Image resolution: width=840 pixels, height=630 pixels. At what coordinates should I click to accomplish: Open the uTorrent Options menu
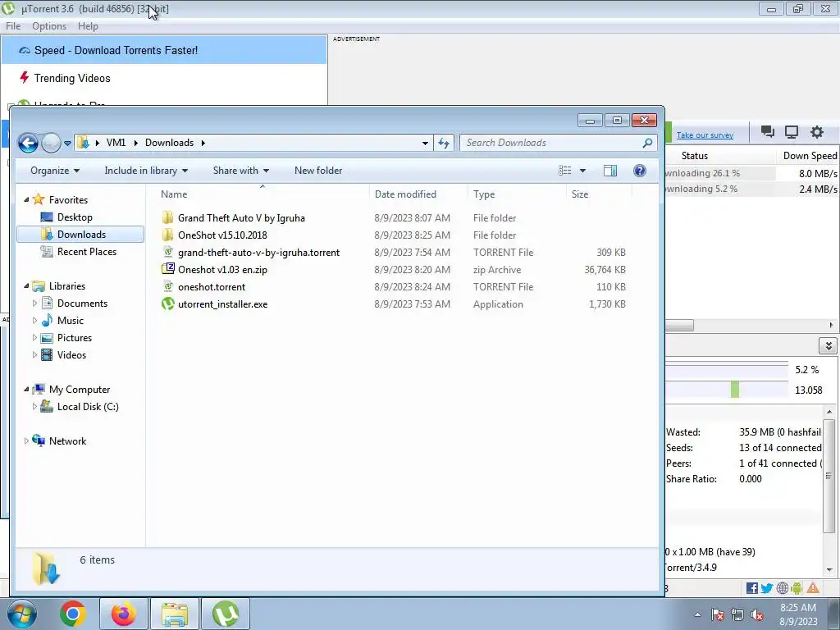pos(49,26)
